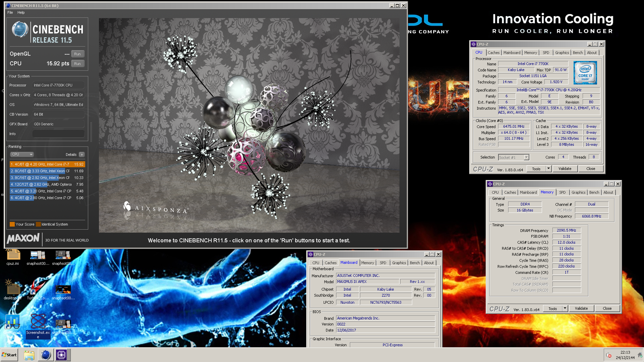
Task: Open the snapshot file right of cpuz.ini
Action: point(38,257)
